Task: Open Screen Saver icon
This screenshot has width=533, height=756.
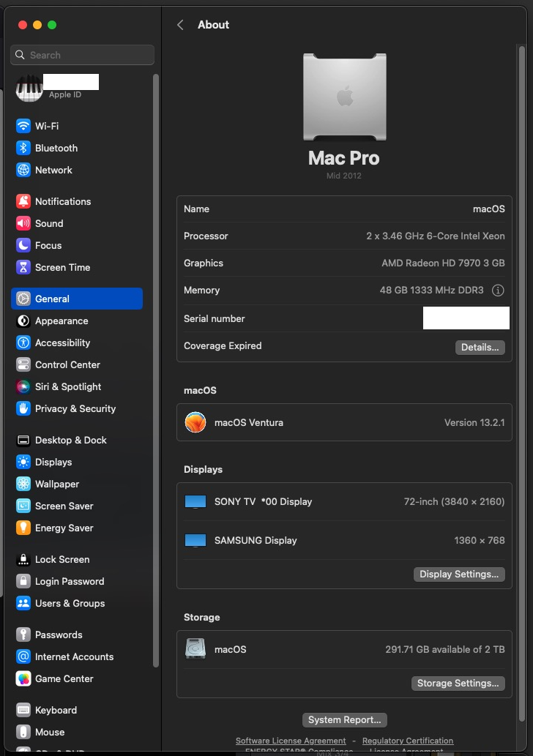Action: point(23,506)
